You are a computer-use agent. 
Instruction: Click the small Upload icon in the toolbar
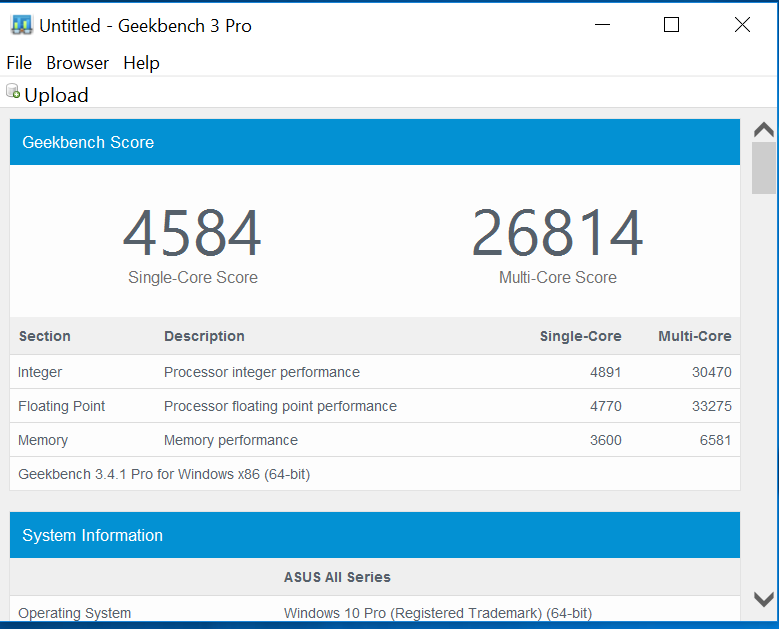[x=13, y=92]
